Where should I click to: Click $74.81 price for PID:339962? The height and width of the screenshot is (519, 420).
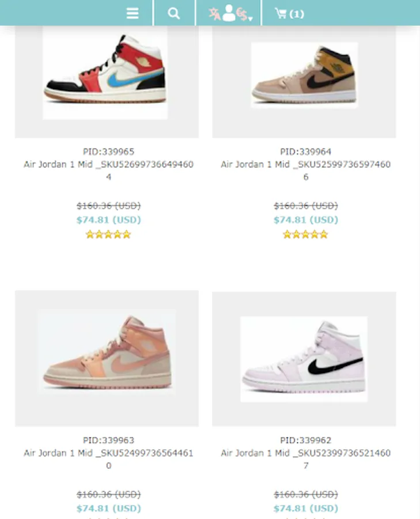305,509
